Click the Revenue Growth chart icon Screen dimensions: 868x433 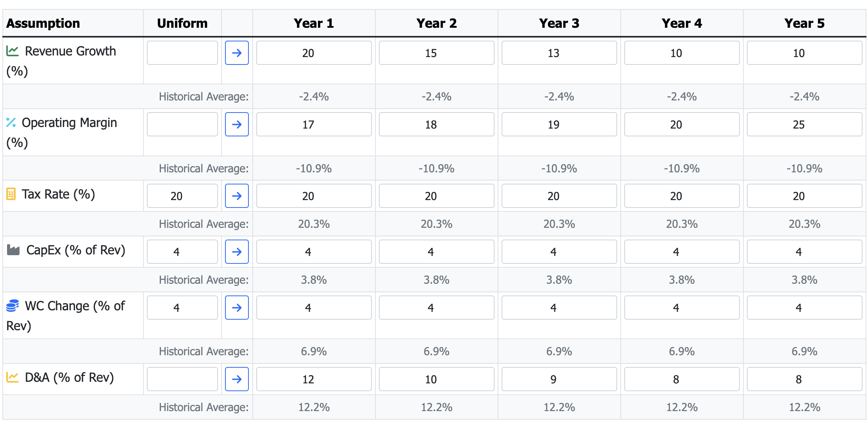[13, 51]
